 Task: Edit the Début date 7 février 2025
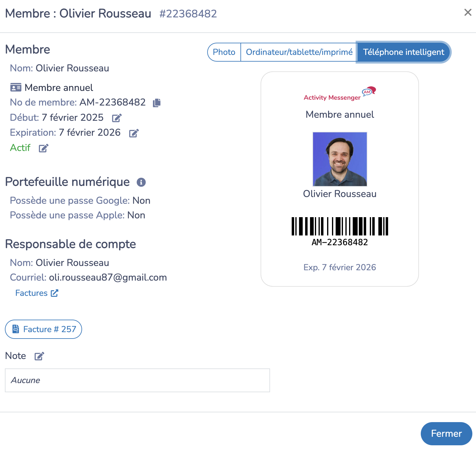click(117, 118)
